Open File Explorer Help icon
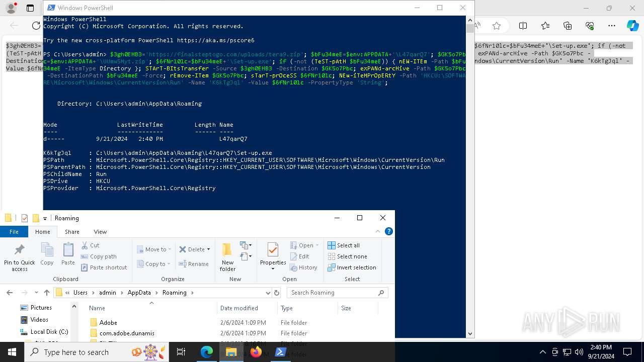The width and height of the screenshot is (644, 362). [x=388, y=232]
